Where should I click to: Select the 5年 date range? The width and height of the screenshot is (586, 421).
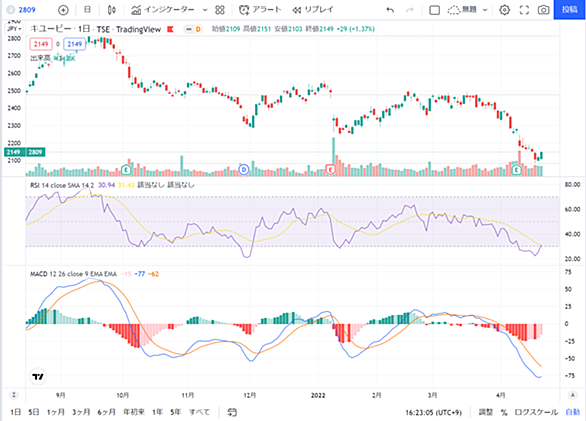click(x=176, y=412)
